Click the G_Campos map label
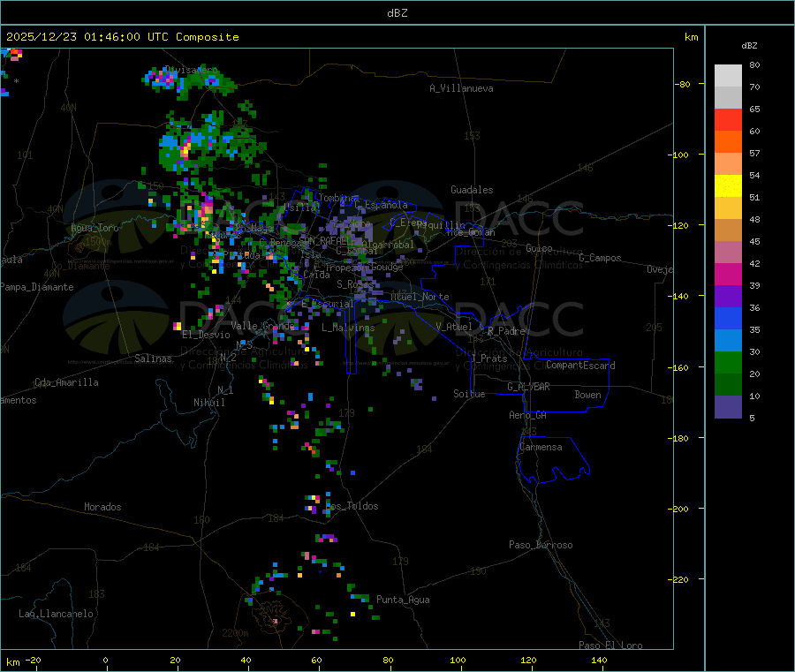The width and height of the screenshot is (795, 672). pos(601,258)
